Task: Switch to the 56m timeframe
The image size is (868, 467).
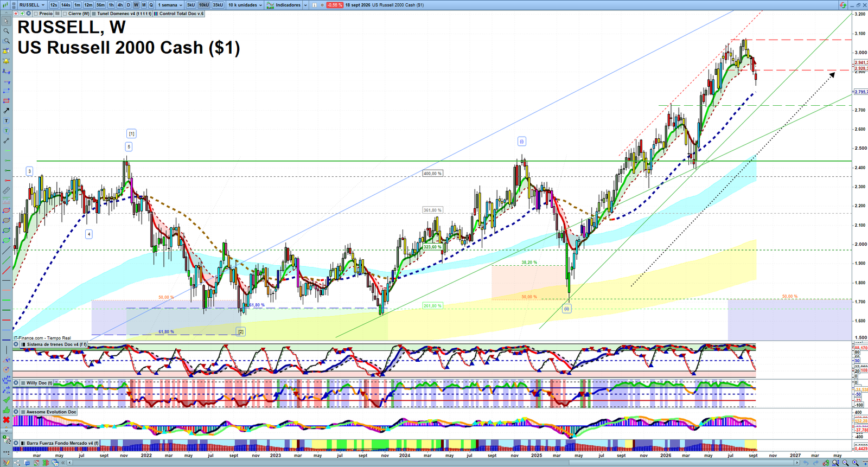Action: click(x=100, y=5)
